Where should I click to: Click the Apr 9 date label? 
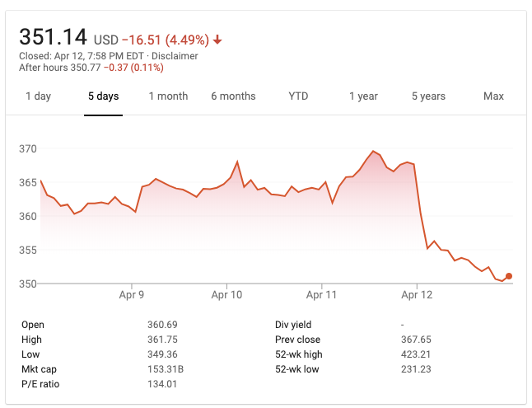point(132,294)
